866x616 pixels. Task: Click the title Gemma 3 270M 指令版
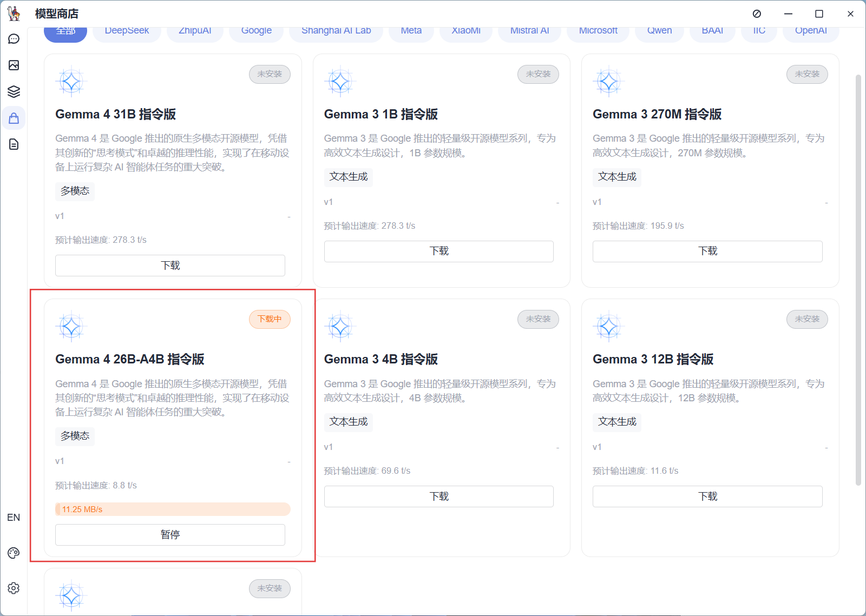click(657, 114)
